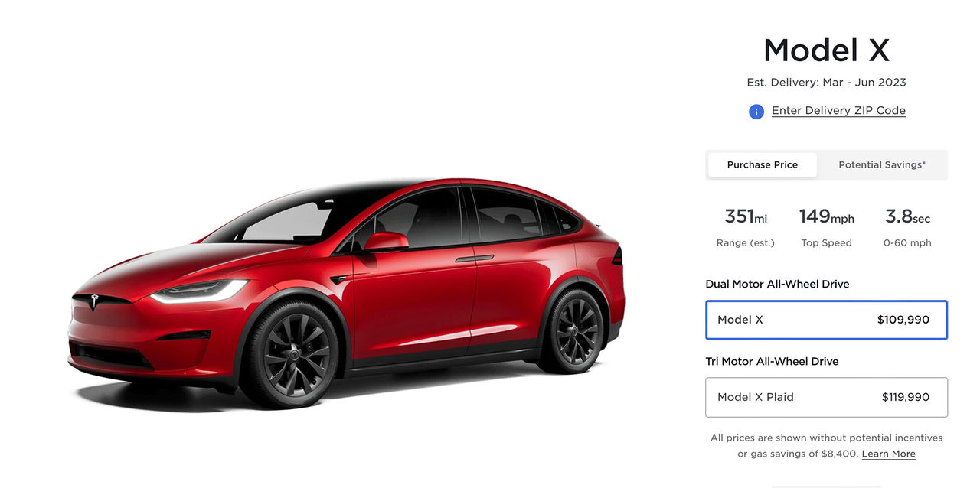The height and width of the screenshot is (488, 980).
Task: Switch to the Potential Savings tab
Action: pos(882,164)
